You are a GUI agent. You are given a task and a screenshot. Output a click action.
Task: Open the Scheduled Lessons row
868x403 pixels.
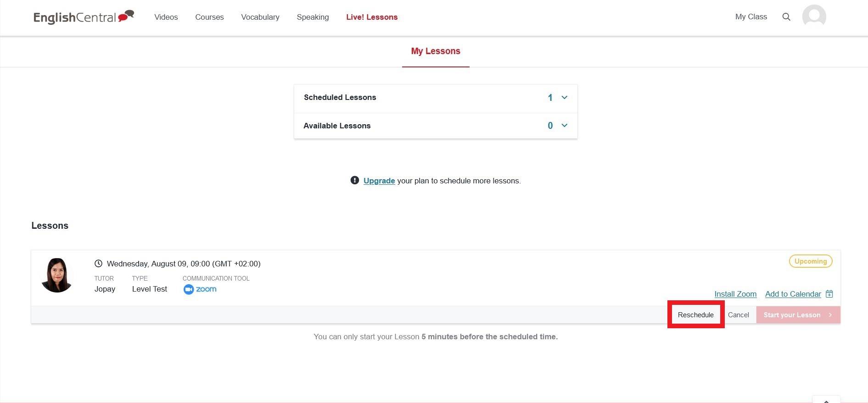(436, 98)
